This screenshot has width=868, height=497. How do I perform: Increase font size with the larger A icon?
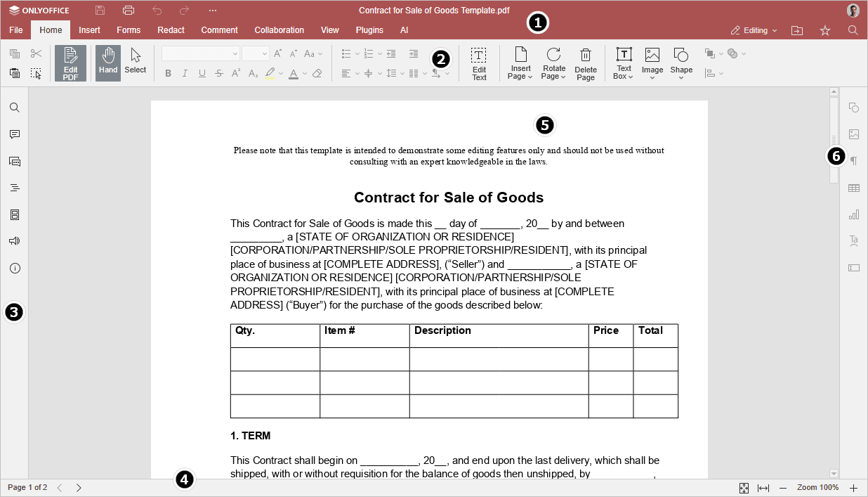278,53
